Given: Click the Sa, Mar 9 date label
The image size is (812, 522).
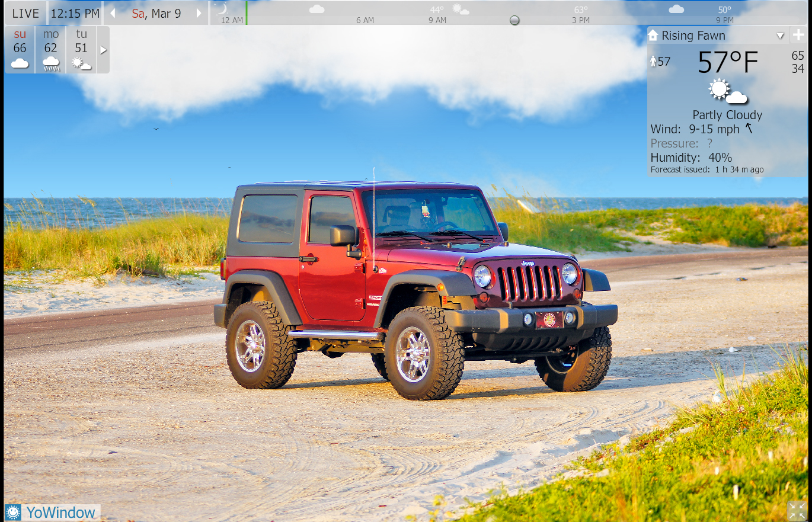Looking at the screenshot, I should 156,13.
